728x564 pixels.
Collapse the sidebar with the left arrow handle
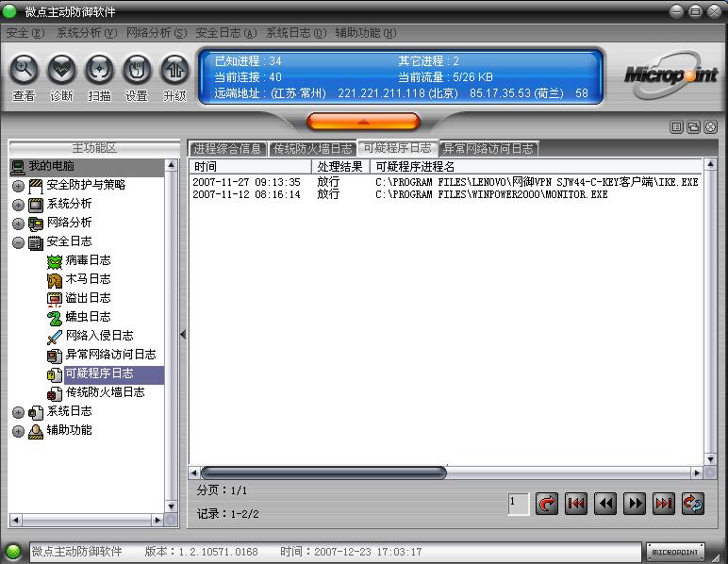183,334
